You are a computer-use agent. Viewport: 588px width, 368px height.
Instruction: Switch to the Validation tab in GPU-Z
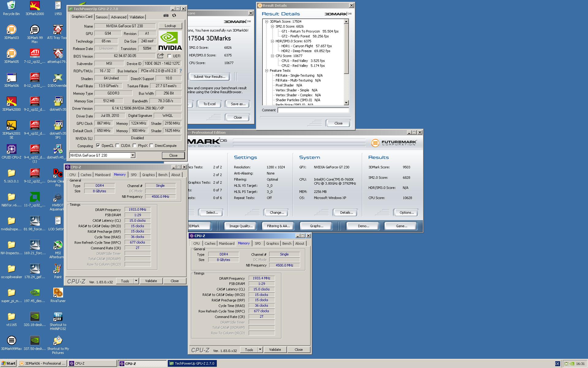tap(137, 17)
